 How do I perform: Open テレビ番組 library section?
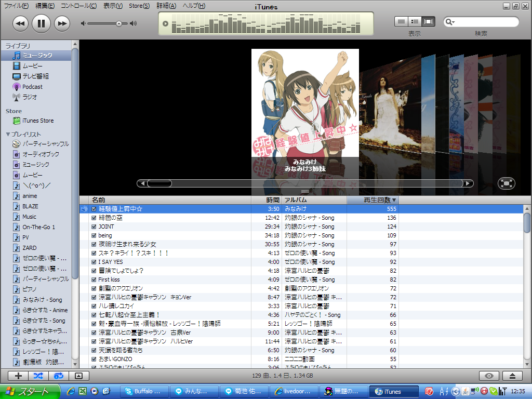(36, 76)
